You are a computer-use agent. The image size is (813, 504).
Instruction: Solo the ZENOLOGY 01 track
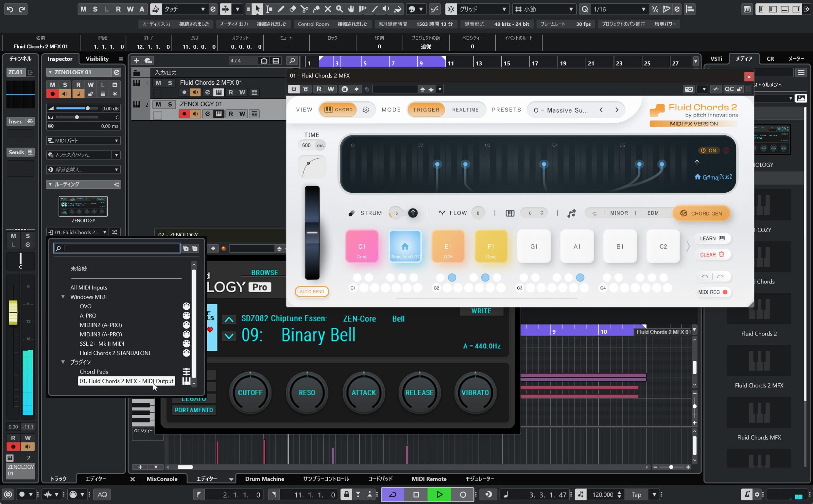tap(170, 104)
